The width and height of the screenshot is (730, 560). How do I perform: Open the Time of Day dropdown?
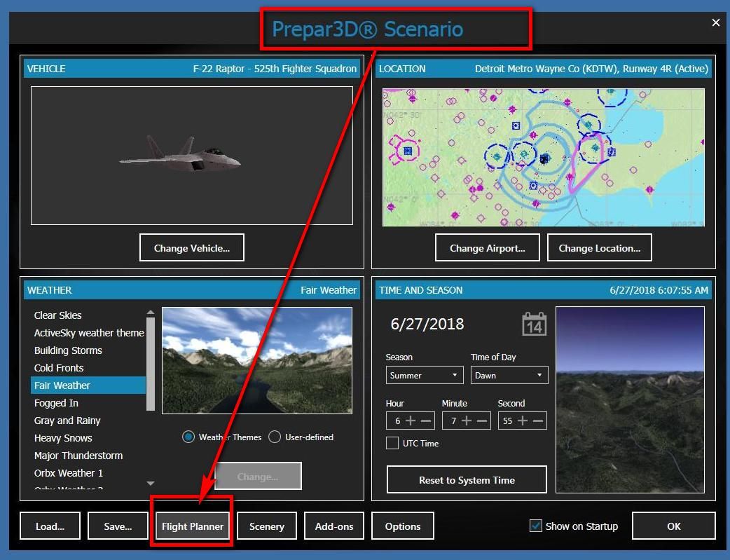click(x=509, y=375)
